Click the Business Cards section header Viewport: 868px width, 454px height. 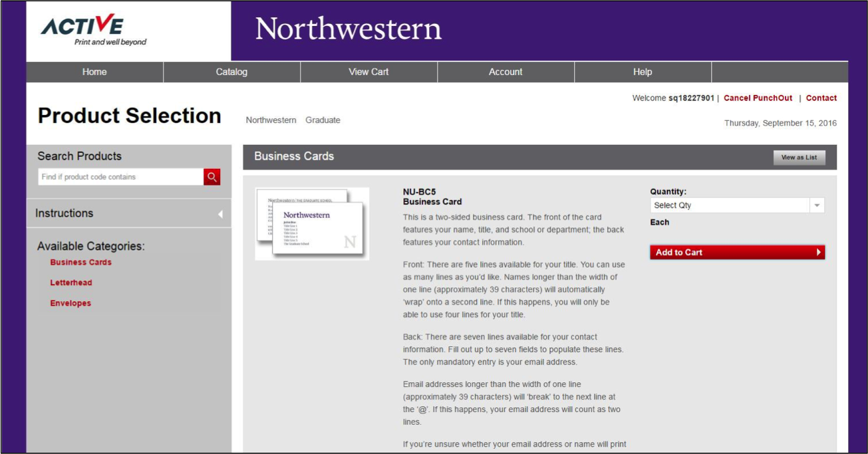pos(294,156)
